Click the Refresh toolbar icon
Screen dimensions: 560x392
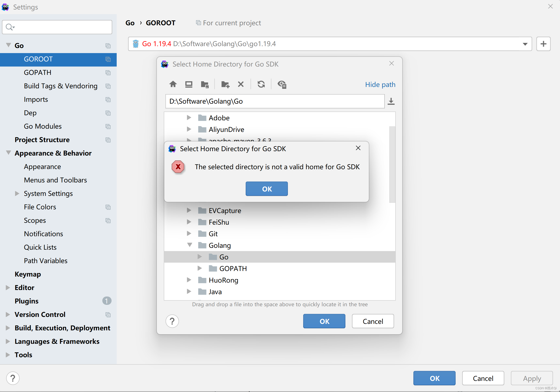click(261, 84)
